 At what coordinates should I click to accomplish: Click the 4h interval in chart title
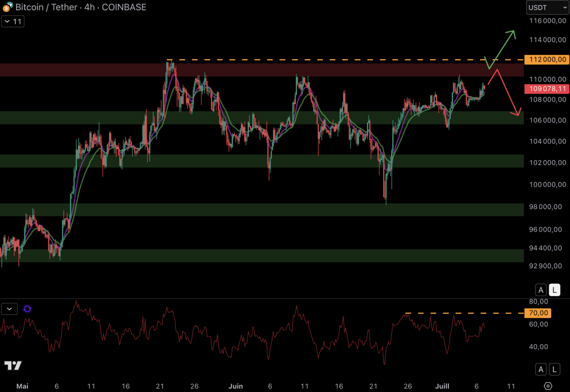[x=90, y=7]
